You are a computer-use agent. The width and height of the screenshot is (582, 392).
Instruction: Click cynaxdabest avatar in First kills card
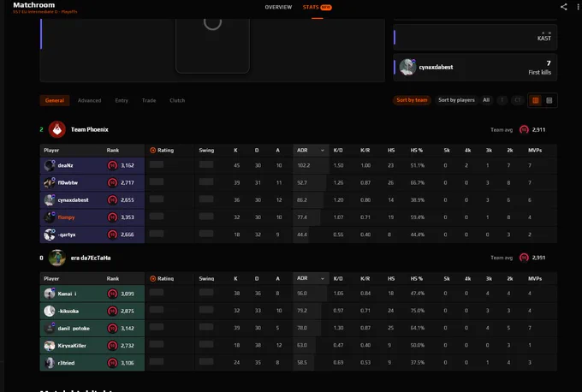coord(407,68)
